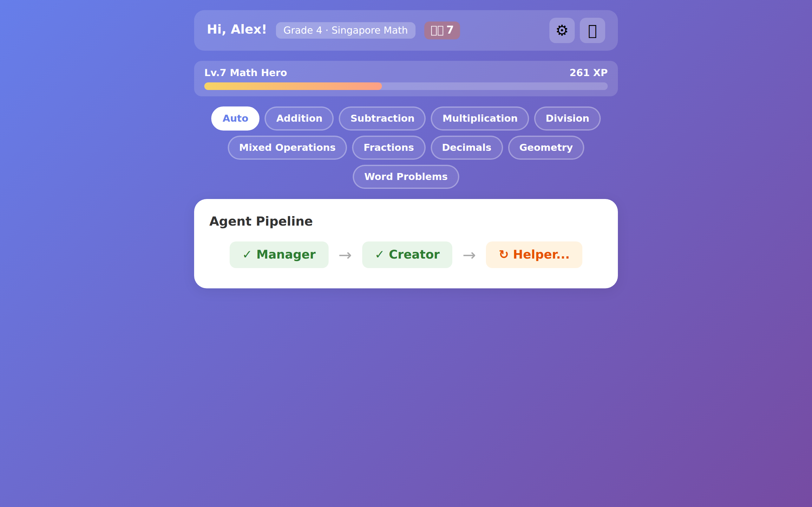Click the Hi, Alex greeting text
The image size is (812, 507).
(x=237, y=29)
